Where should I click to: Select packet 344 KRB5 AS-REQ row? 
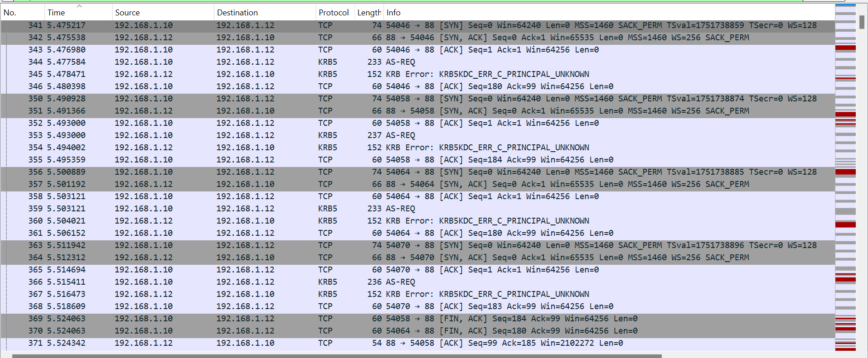click(407, 62)
